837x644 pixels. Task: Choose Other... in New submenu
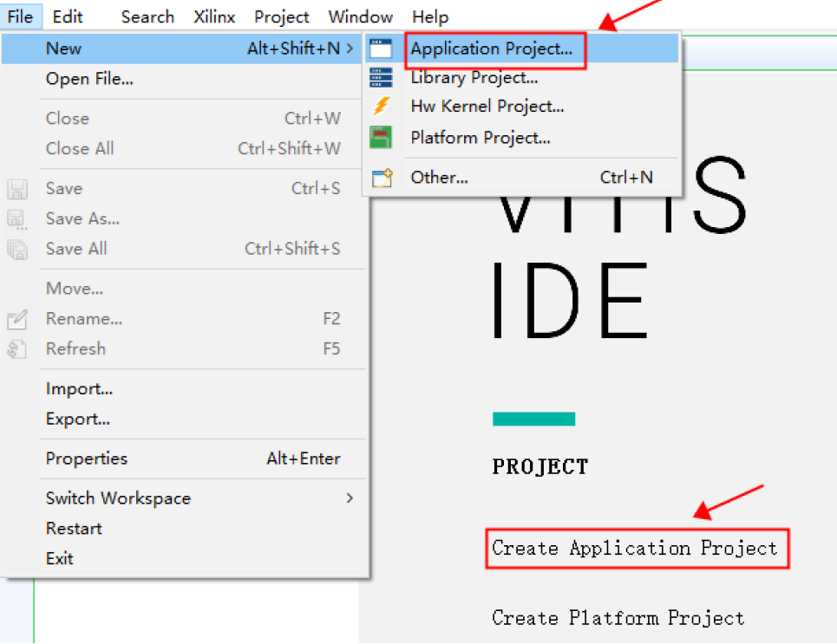tap(522, 177)
